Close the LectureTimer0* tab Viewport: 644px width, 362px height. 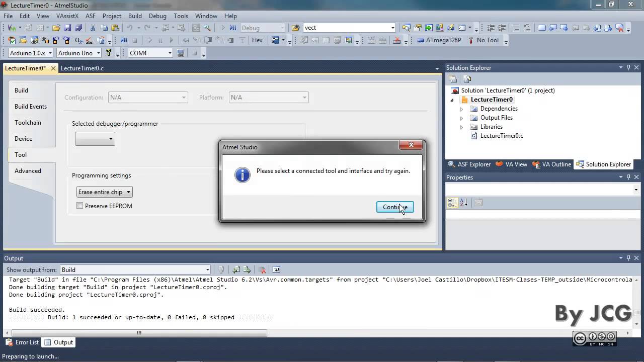point(53,68)
